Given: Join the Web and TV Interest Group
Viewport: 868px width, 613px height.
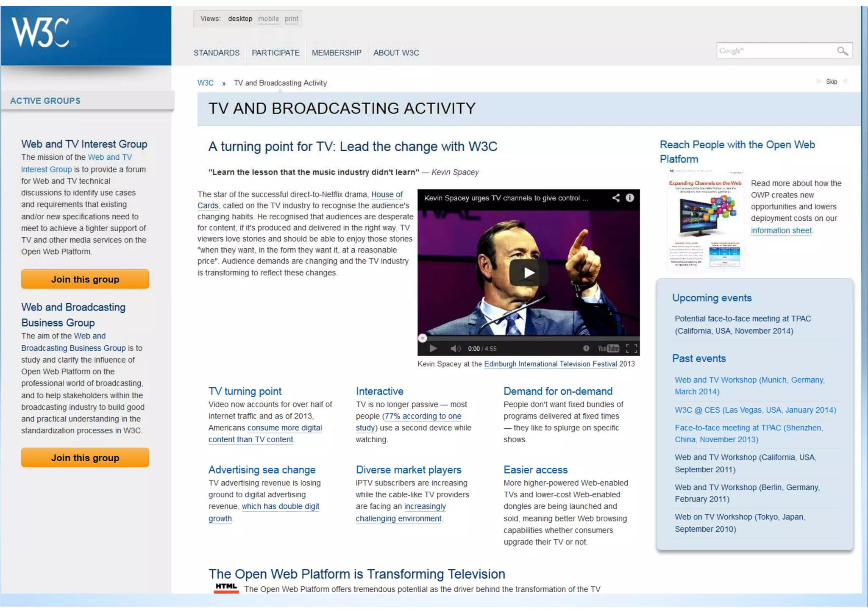Looking at the screenshot, I should click(x=85, y=280).
